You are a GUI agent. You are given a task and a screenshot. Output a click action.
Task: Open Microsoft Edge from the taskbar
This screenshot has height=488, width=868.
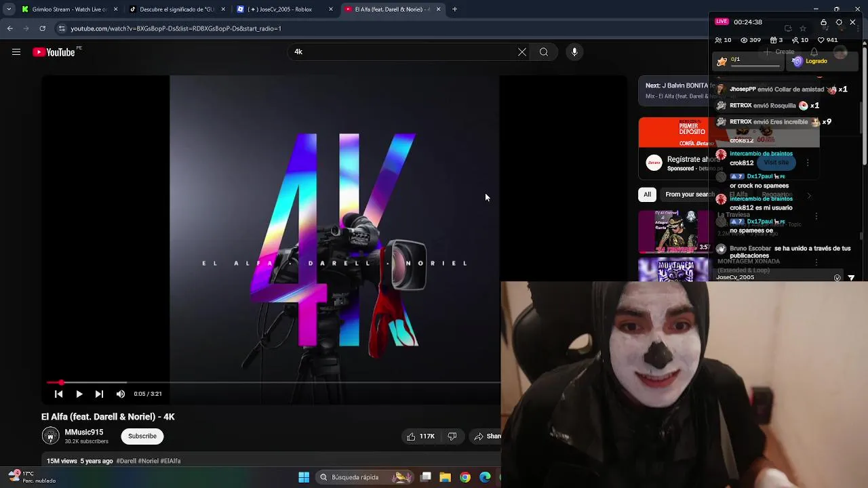[x=485, y=477]
